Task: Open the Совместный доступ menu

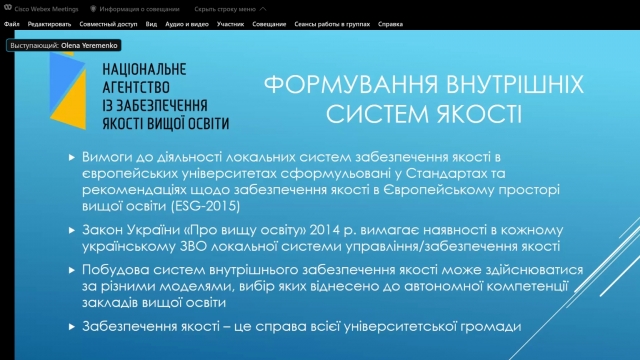Action: 108,24
